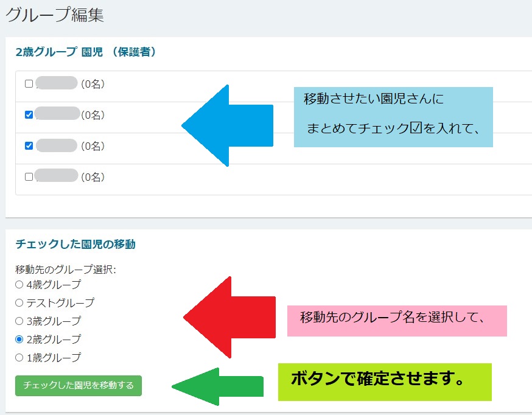Click the チェックした園児の移動 section heading
Image resolution: width=532 pixels, height=415 pixels.
coord(75,244)
